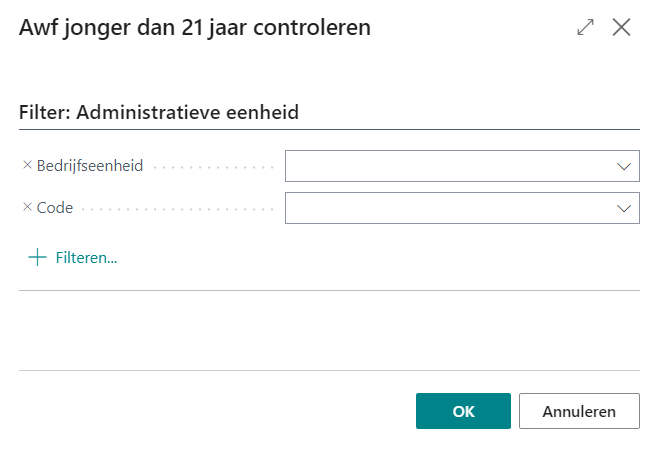
Task: Click the Bedrijfseenheid field label
Action: pos(90,166)
